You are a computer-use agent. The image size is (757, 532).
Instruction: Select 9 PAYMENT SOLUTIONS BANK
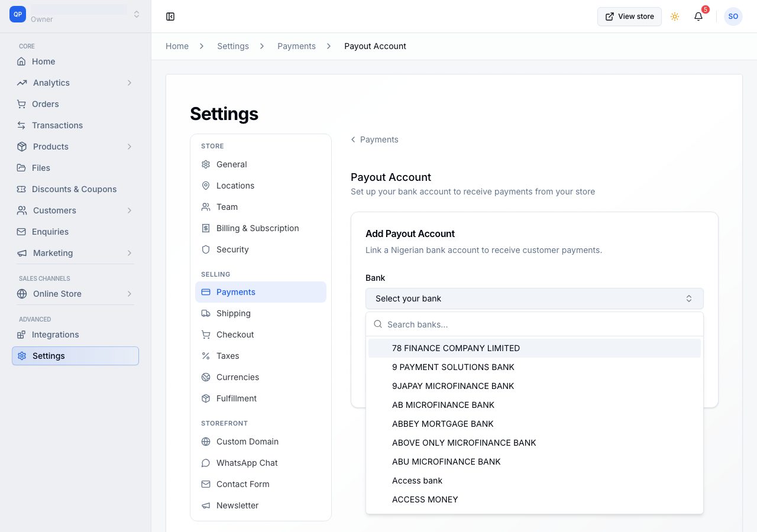point(535,367)
